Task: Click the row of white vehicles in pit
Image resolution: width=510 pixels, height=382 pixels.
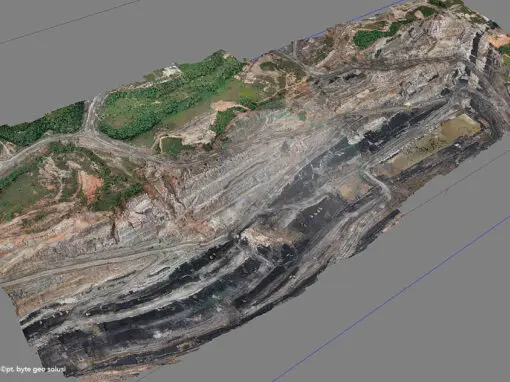Action: [x=316, y=211]
